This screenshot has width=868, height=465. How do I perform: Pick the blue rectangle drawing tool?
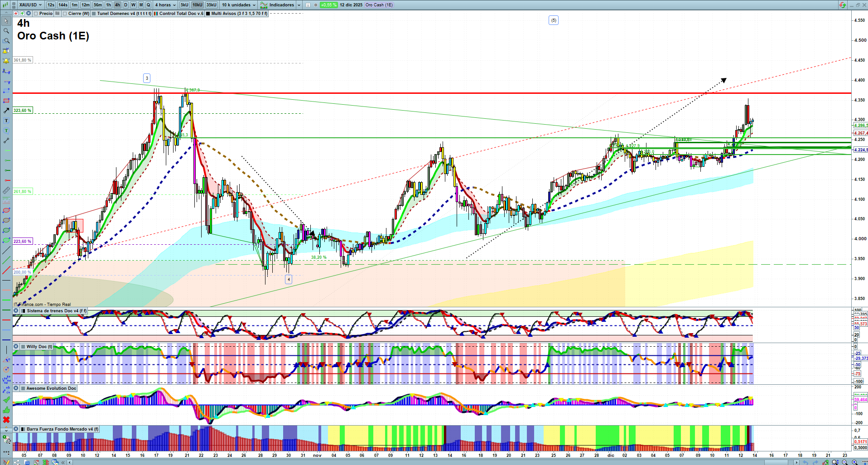coord(6,91)
